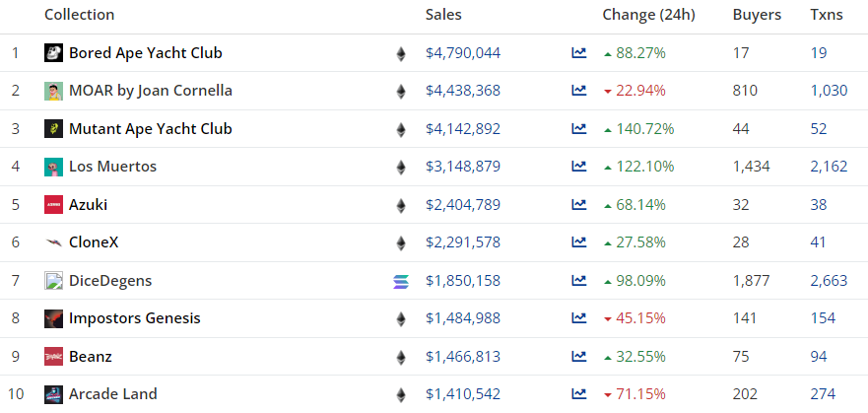Viewport: 868px width, 413px height.
Task: Open the Bored Ape Yacht Club sales chart icon
Action: tap(578, 53)
